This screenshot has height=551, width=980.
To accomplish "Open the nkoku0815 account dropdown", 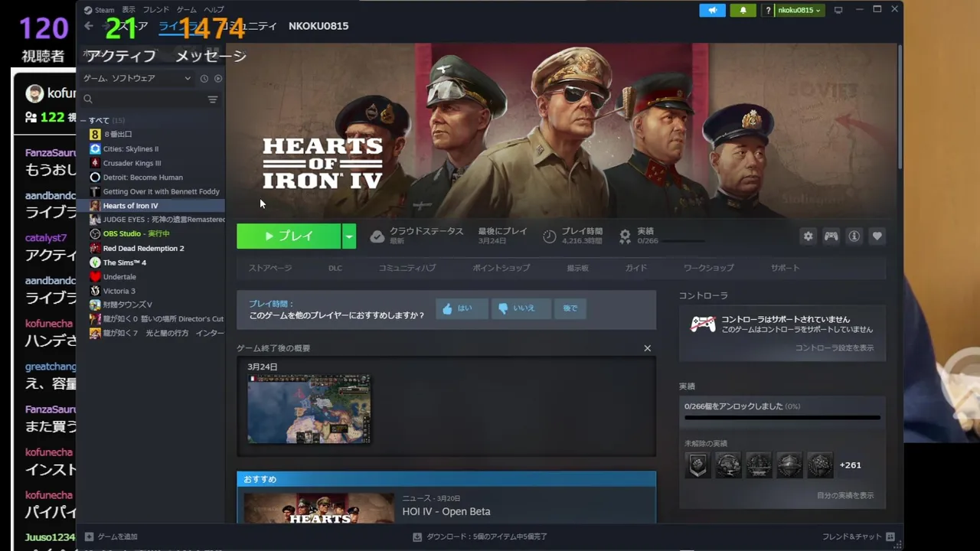I will pos(799,10).
